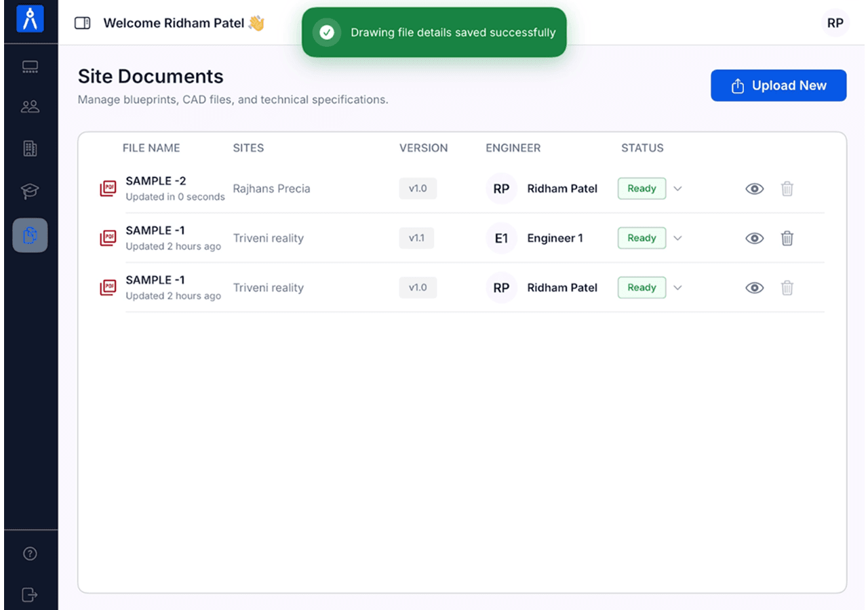The image size is (868, 610).
Task: Toggle the sidebar panel icon near Welcome
Action: [x=82, y=24]
